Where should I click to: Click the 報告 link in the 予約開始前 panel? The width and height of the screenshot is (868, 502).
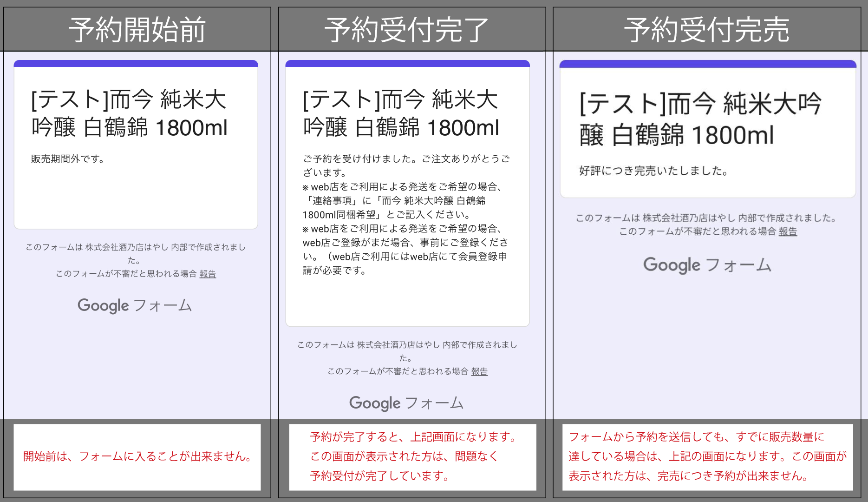208,274
